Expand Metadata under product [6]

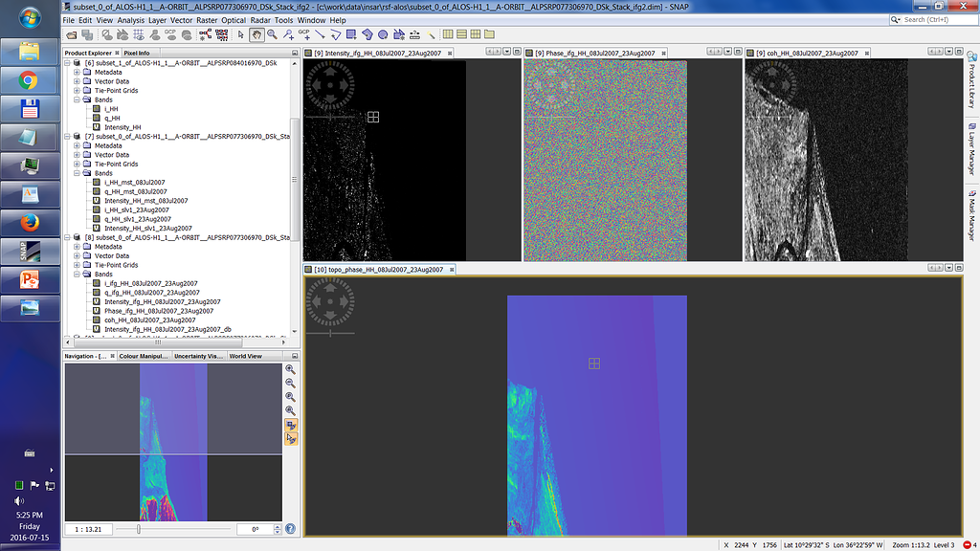[78, 72]
